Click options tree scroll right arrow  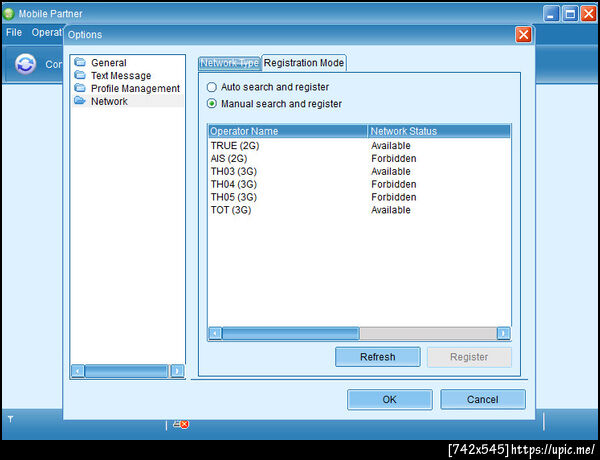[x=177, y=371]
